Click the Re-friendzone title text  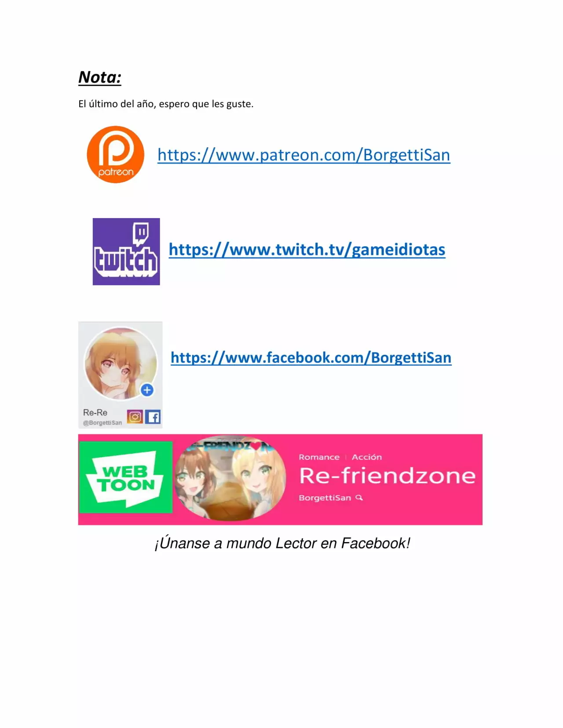pyautogui.click(x=387, y=476)
